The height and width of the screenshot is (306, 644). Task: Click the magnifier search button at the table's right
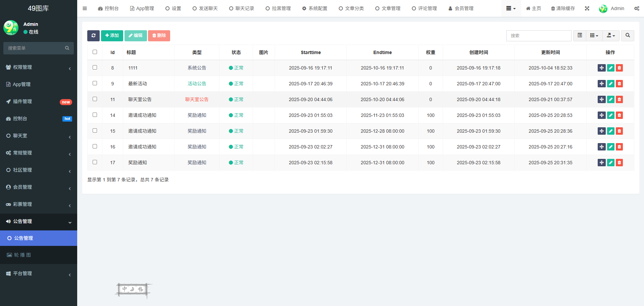(628, 36)
